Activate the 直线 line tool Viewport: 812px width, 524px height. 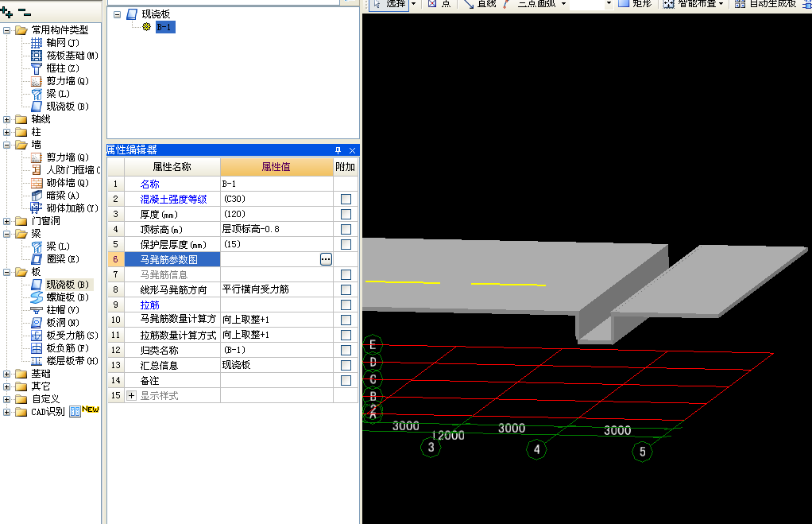click(x=481, y=4)
